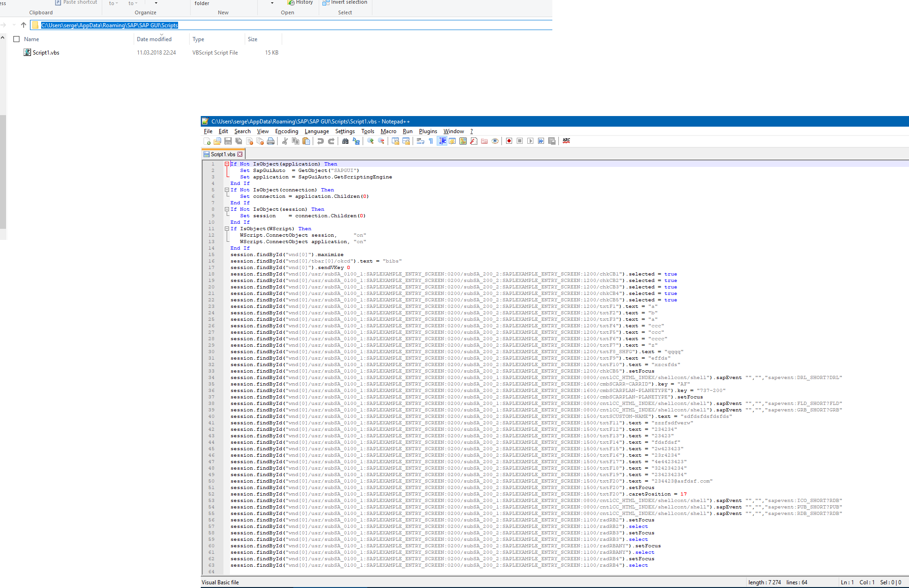Viewport: 909px width, 588px height.
Task: Tick the select-all checkbox beside Name
Action: (17, 39)
